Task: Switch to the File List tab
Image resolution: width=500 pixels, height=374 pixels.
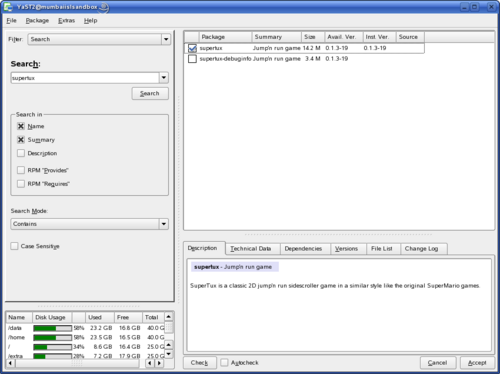Action: 382,249
